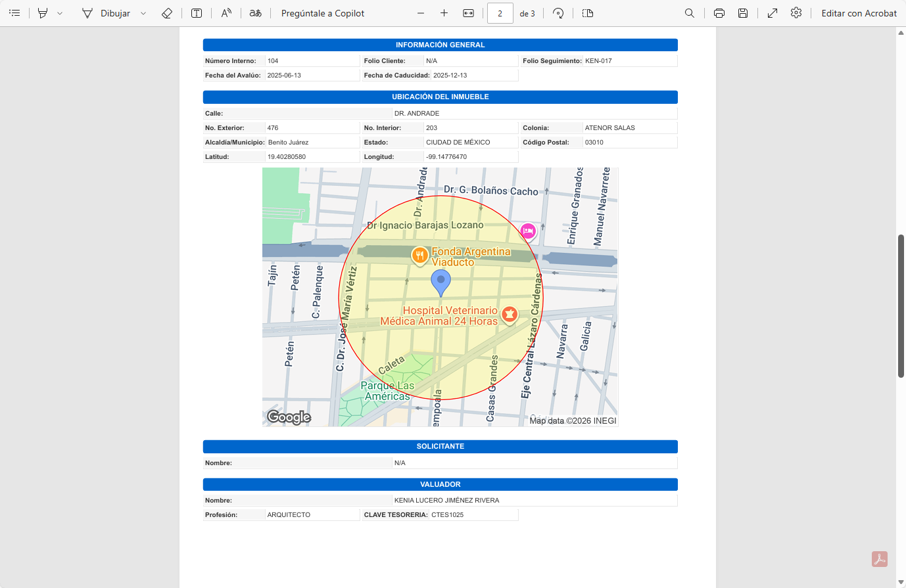Print the PDF document
This screenshot has height=588, width=906.
click(719, 13)
